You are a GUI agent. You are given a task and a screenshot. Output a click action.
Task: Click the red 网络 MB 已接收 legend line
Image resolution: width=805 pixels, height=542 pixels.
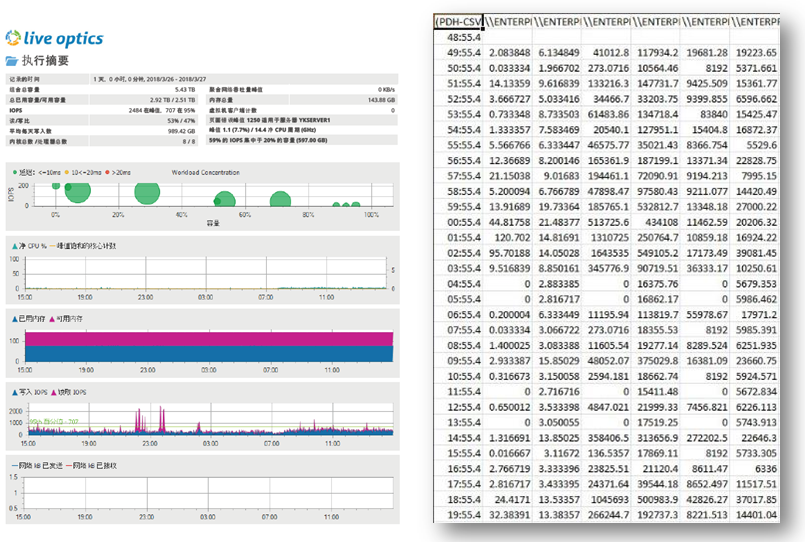(69, 466)
